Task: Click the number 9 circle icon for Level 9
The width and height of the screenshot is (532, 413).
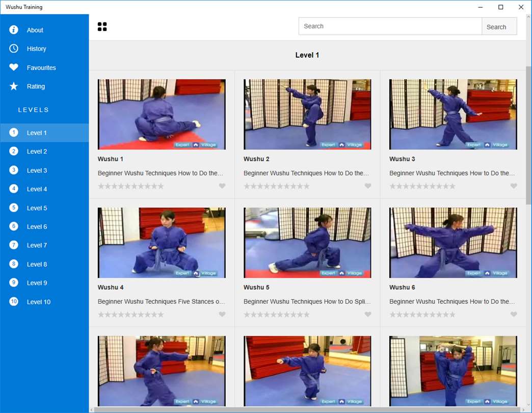Action: pos(14,282)
